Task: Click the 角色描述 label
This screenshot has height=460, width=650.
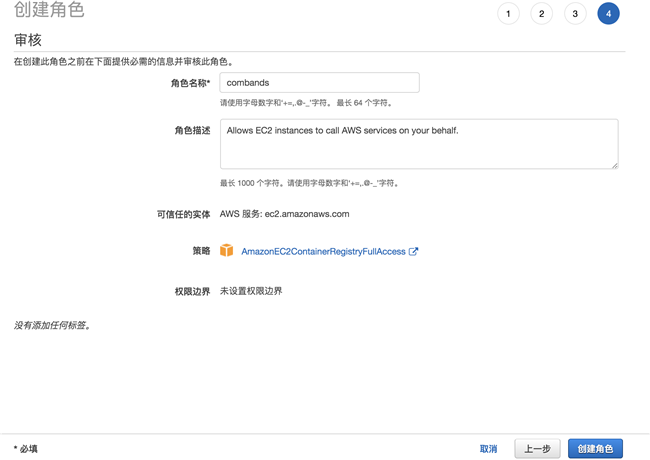Action: [x=192, y=131]
